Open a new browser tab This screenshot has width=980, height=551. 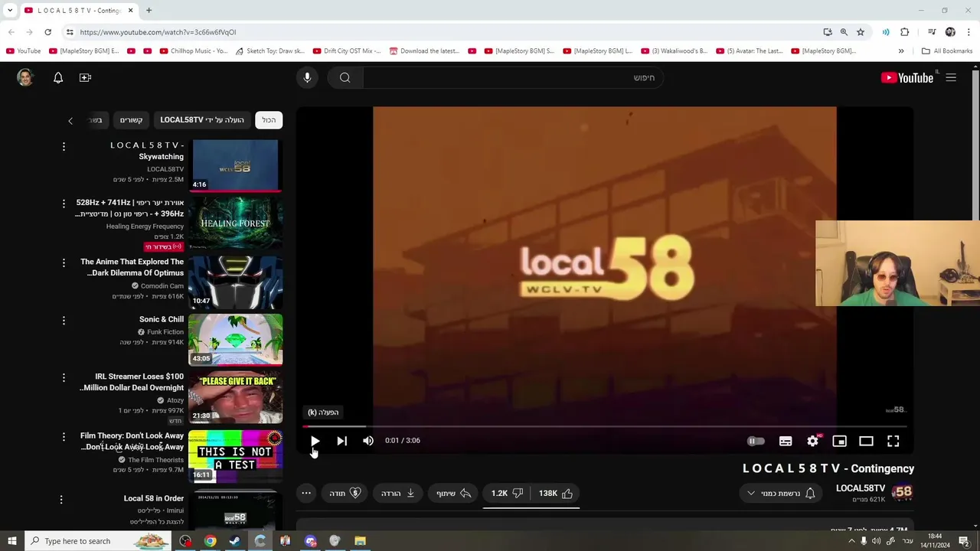coord(149,11)
